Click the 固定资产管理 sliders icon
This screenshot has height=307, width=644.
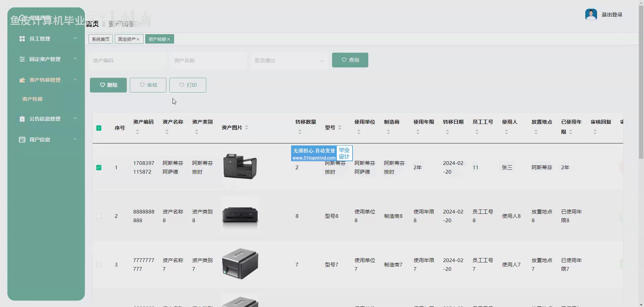pyautogui.click(x=22, y=59)
